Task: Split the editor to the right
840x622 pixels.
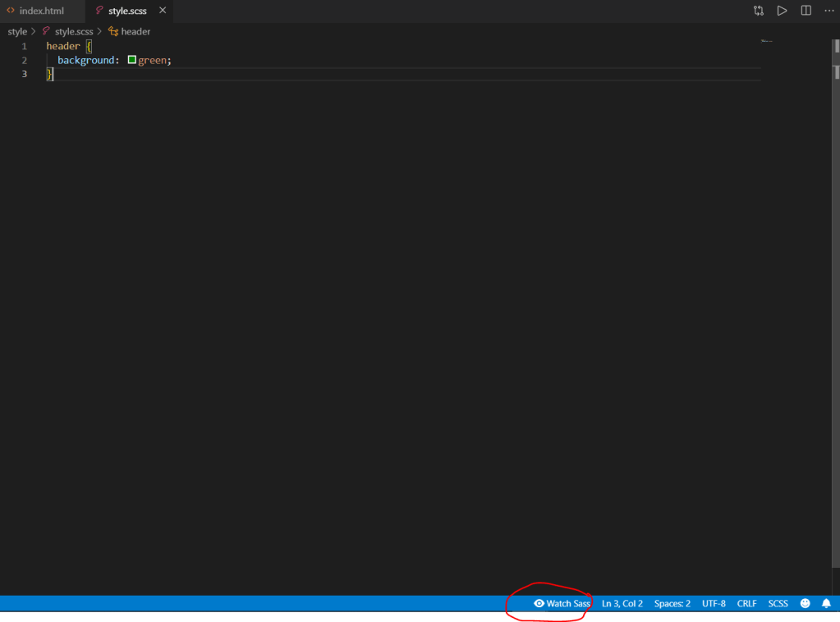Action: pyautogui.click(x=806, y=11)
